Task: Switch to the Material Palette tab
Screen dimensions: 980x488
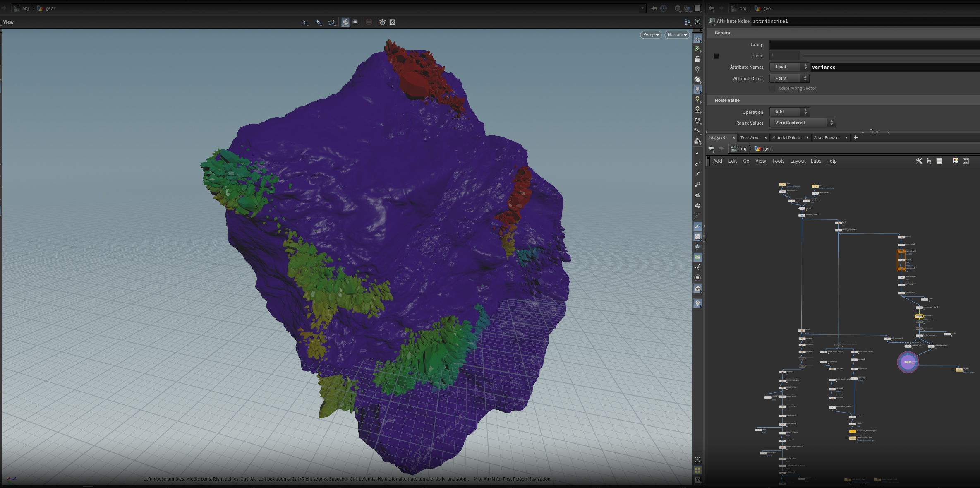Action: (x=786, y=138)
